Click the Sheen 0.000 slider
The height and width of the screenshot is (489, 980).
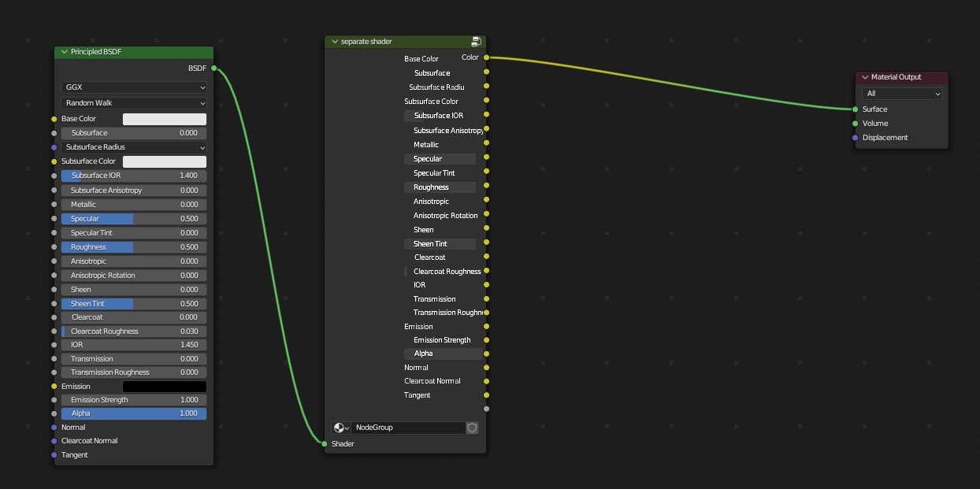click(134, 290)
